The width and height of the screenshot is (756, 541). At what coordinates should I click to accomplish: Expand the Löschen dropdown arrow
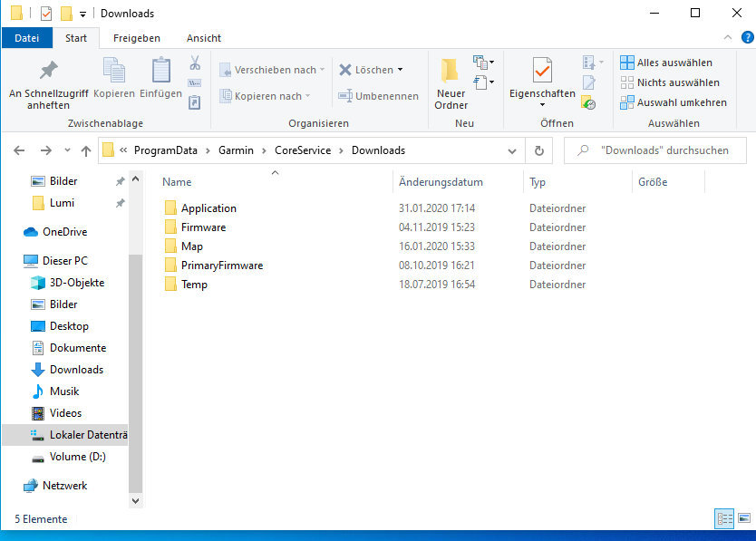click(x=400, y=70)
